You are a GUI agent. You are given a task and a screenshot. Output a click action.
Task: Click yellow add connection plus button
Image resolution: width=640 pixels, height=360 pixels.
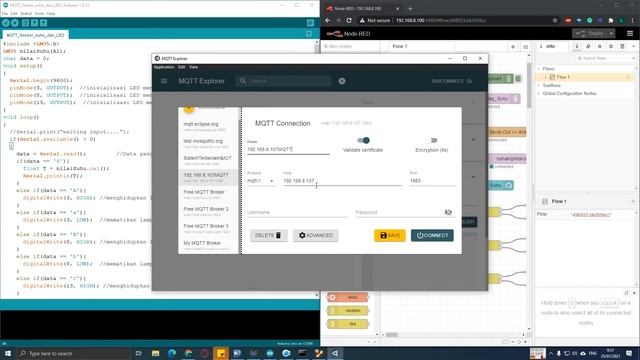pyautogui.click(x=189, y=109)
